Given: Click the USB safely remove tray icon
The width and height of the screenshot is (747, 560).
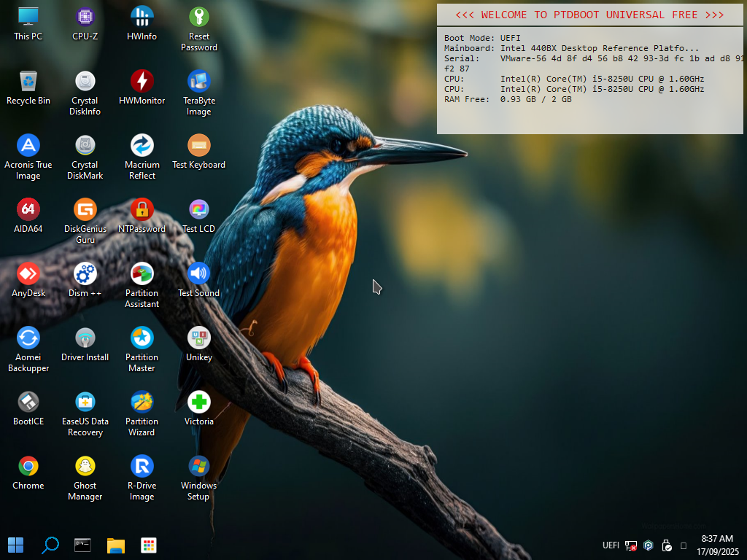Looking at the screenshot, I should click(666, 545).
